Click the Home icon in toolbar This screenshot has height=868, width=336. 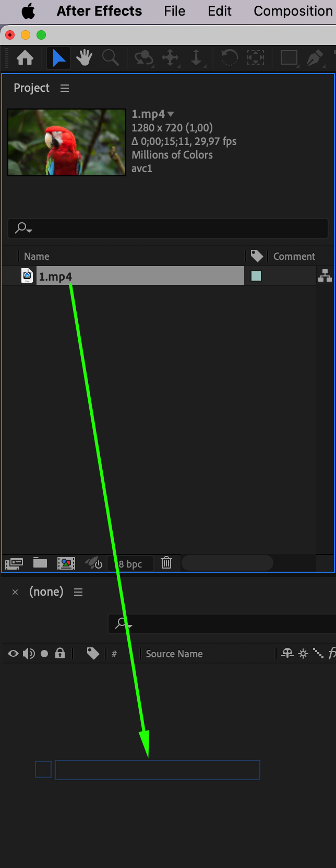point(25,57)
